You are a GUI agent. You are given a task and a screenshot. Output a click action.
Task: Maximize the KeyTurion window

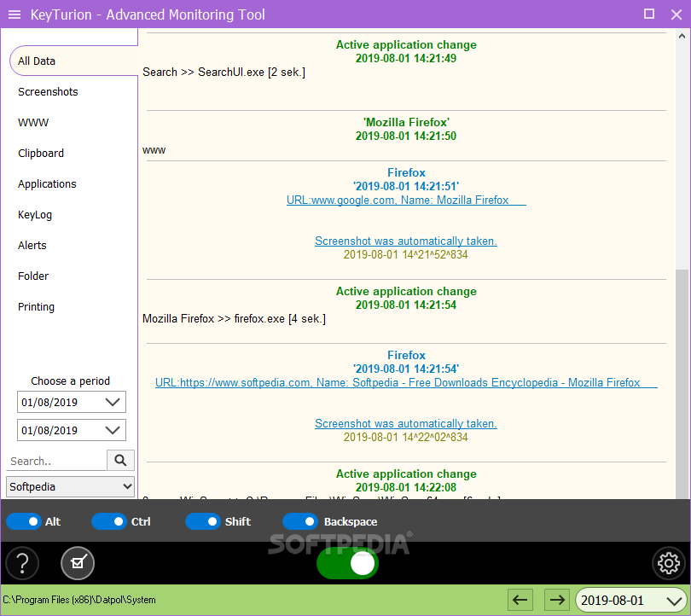(648, 15)
